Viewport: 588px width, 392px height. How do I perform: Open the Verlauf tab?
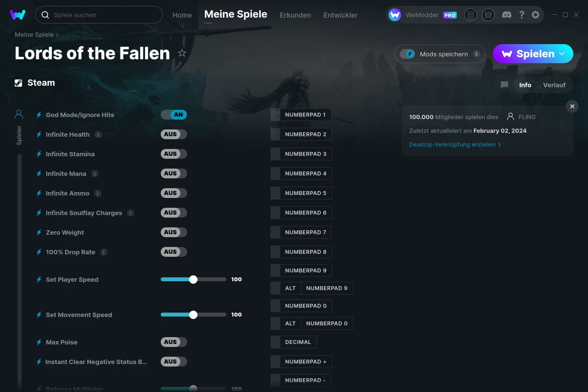[554, 85]
